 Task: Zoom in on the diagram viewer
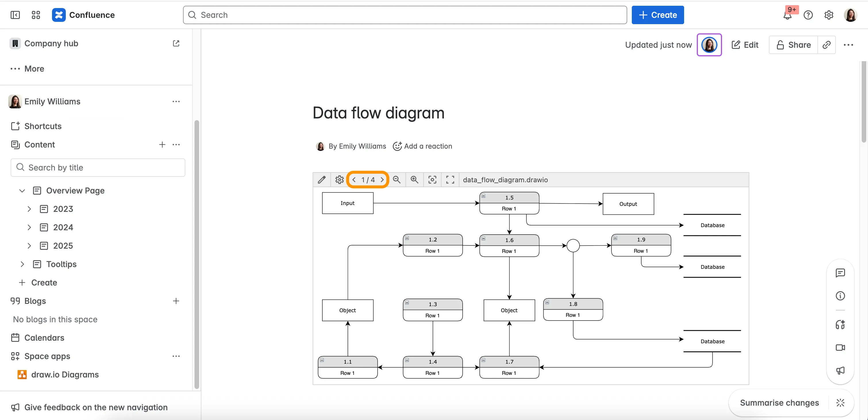414,180
